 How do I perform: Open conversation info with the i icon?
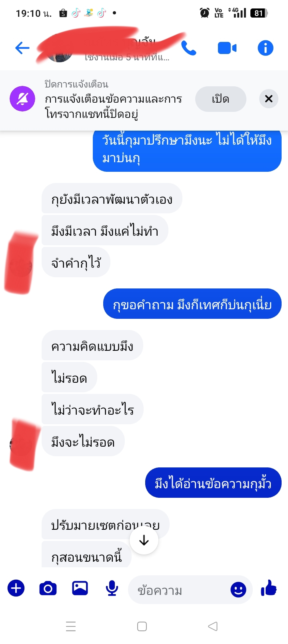click(265, 48)
